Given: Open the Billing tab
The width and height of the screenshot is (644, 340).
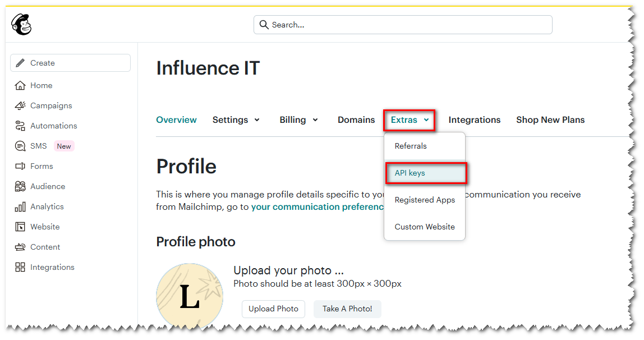Looking at the screenshot, I should pyautogui.click(x=293, y=120).
